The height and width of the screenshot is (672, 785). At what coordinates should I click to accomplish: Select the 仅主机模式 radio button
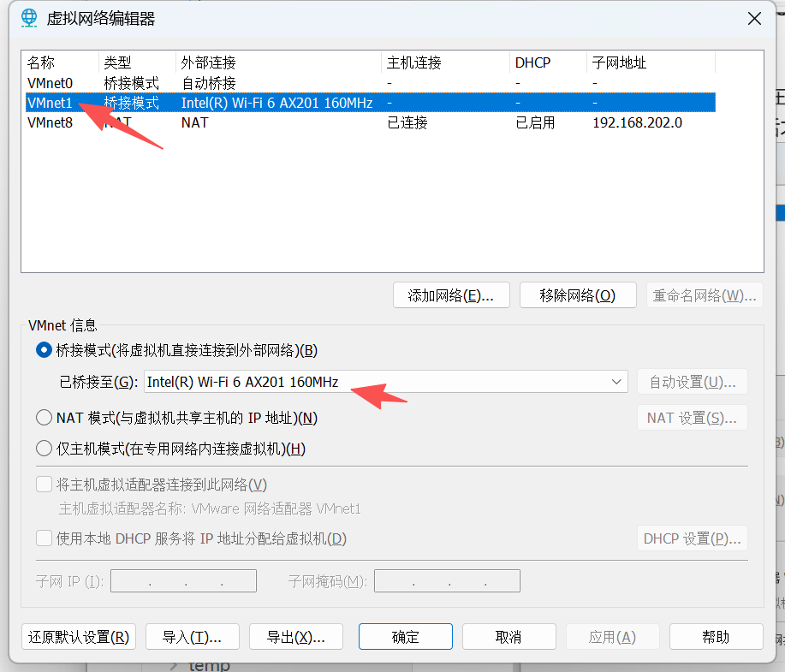click(44, 449)
